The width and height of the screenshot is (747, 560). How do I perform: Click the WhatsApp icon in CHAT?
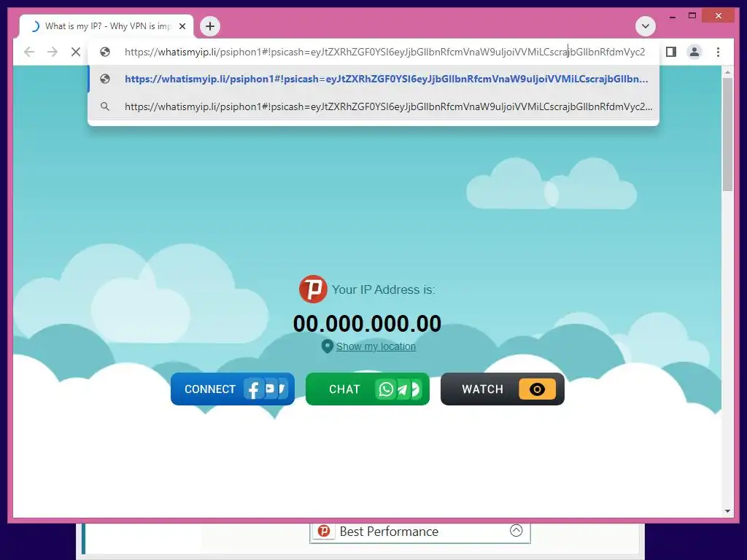[386, 389]
